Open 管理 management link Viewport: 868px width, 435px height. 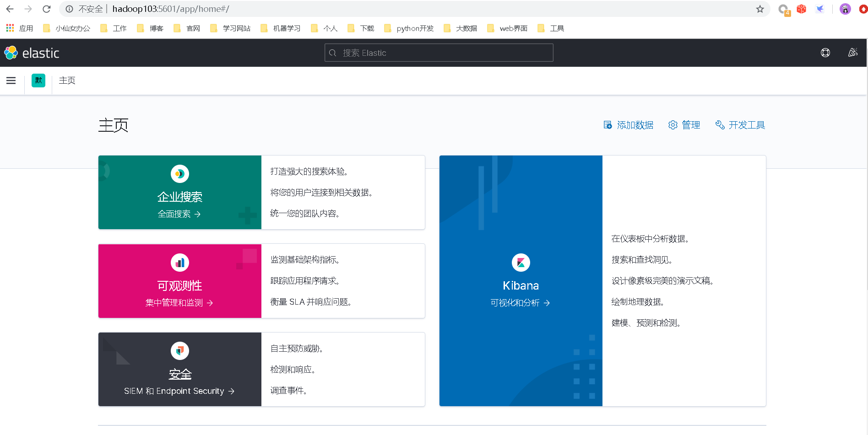click(x=684, y=125)
